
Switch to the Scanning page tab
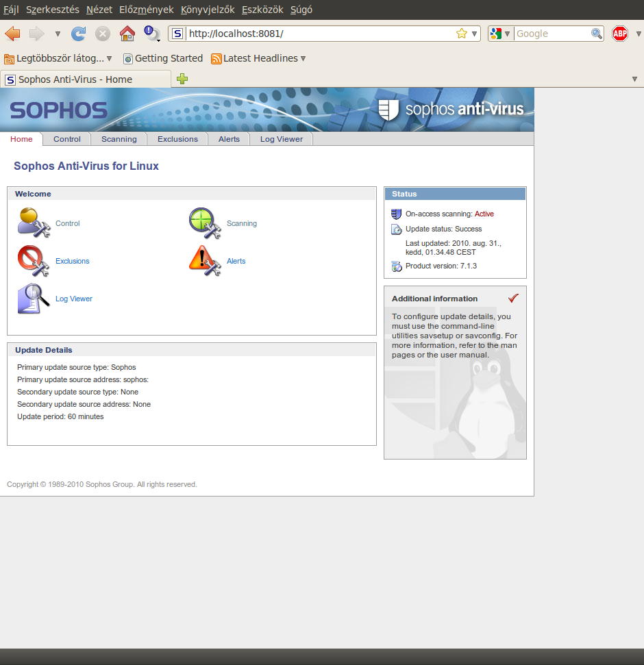pyautogui.click(x=119, y=139)
